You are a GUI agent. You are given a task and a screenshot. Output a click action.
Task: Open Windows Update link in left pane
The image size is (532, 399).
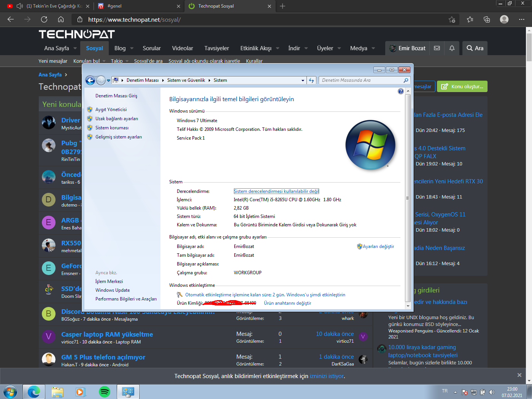(x=113, y=290)
